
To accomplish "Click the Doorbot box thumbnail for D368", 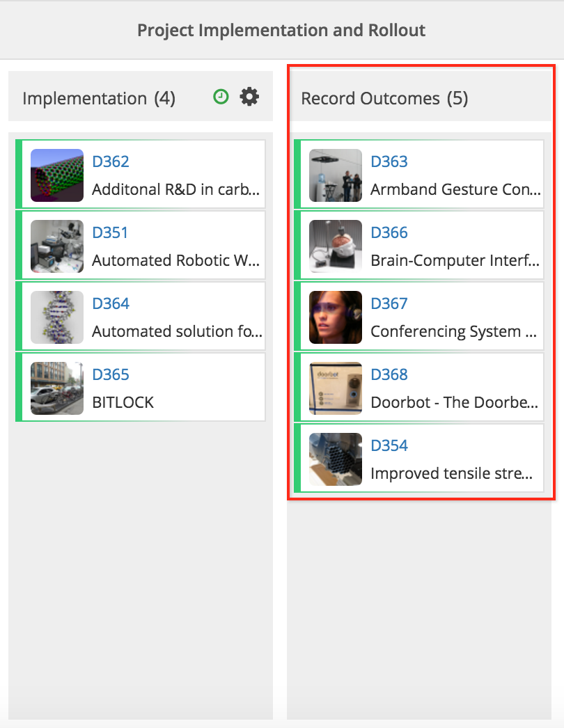I will (x=336, y=388).
